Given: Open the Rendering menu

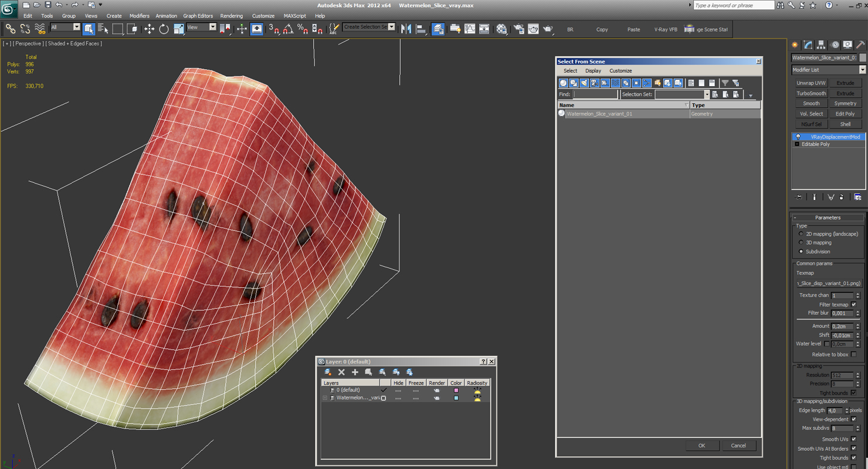Looking at the screenshot, I should coord(231,16).
